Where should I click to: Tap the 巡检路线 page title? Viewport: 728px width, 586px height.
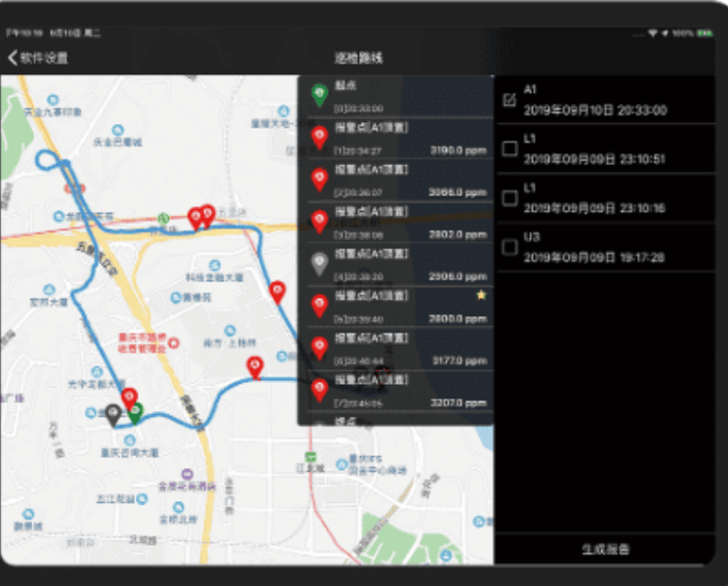click(358, 58)
